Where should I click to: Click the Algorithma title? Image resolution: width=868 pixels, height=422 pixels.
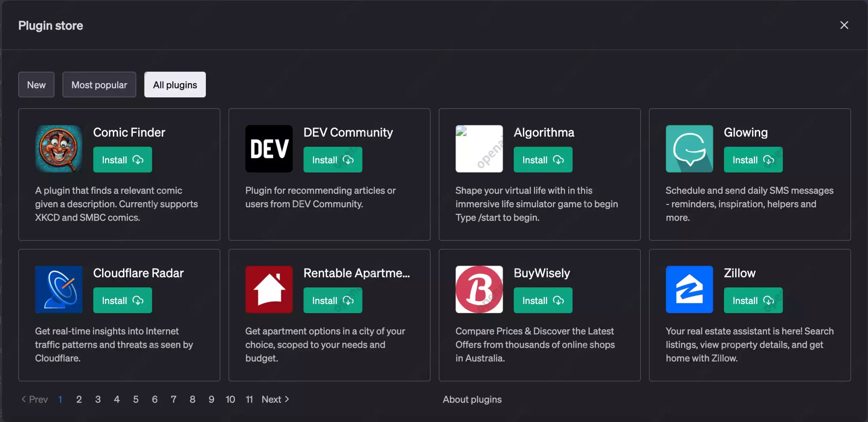pyautogui.click(x=544, y=132)
